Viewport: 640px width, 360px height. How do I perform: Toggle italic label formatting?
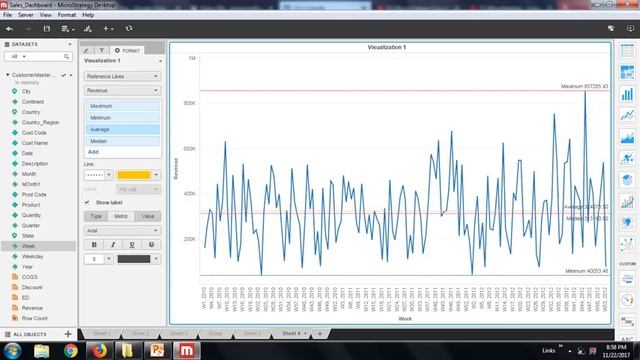[113, 244]
